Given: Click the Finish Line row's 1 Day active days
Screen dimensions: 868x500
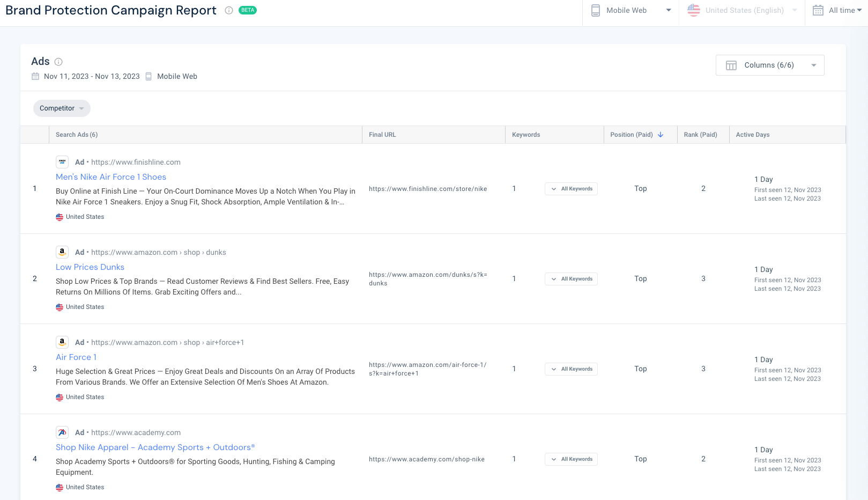Looking at the screenshot, I should [x=763, y=179].
